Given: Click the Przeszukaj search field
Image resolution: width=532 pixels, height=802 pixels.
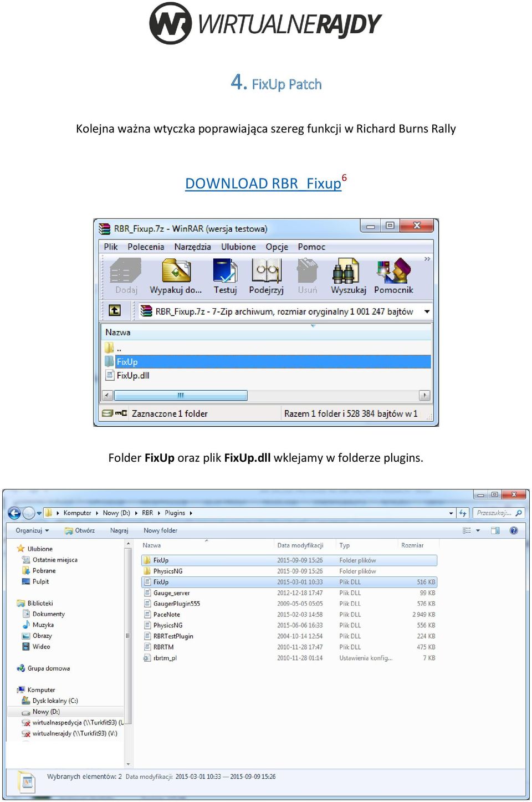Looking at the screenshot, I should 499,513.
